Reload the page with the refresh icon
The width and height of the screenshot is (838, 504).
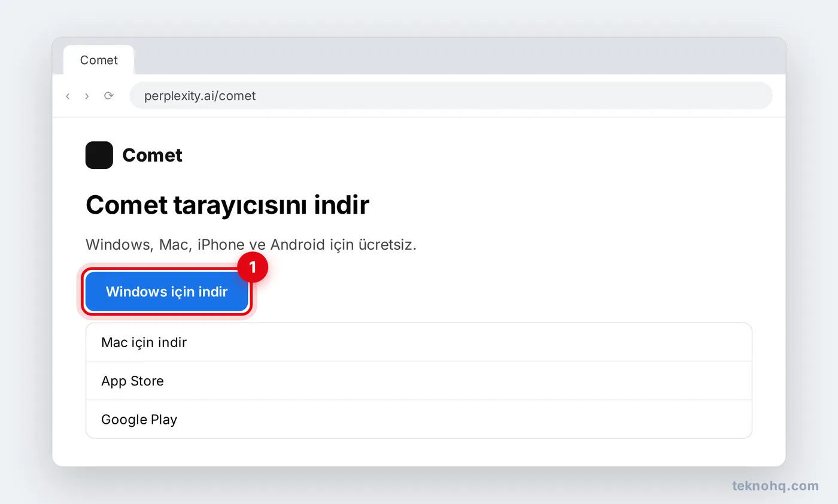pyautogui.click(x=108, y=96)
